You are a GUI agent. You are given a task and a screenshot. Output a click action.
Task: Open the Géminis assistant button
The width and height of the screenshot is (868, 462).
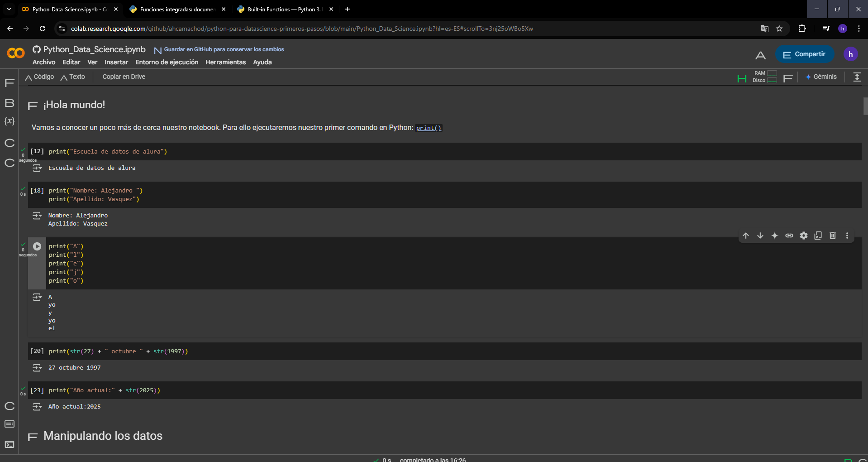pyautogui.click(x=821, y=77)
